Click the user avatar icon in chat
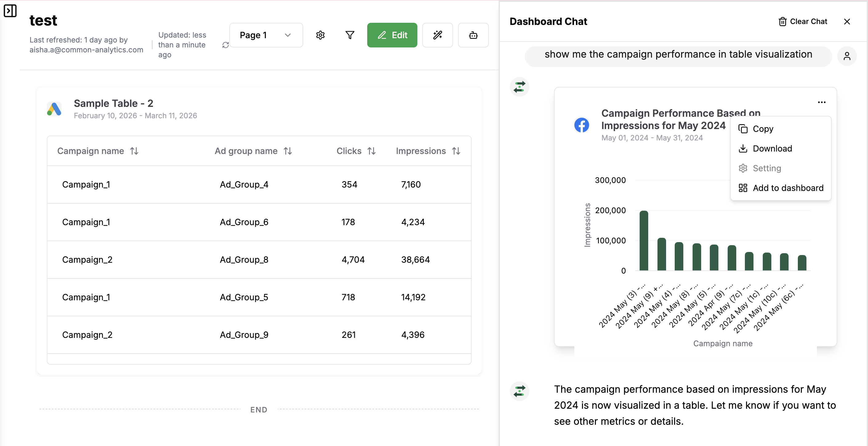Image resolution: width=868 pixels, height=446 pixels. click(847, 56)
